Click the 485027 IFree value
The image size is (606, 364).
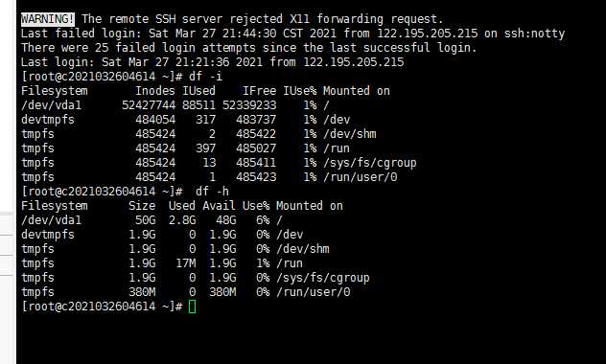256,148
